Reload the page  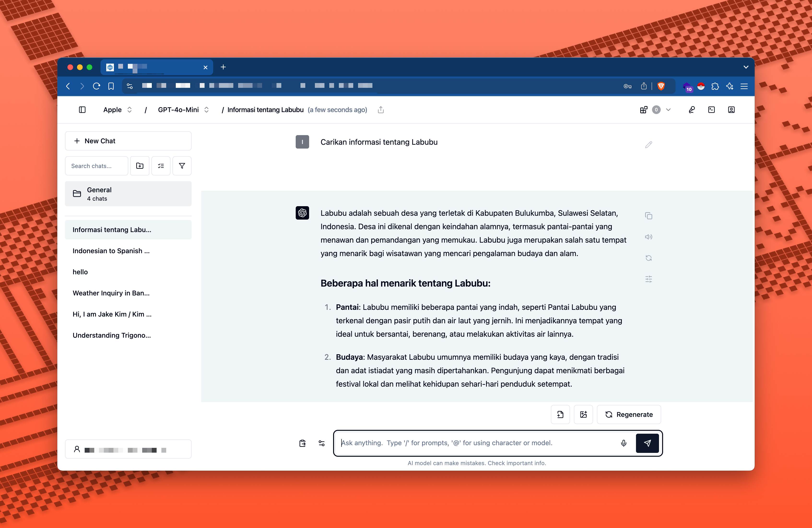(x=97, y=86)
